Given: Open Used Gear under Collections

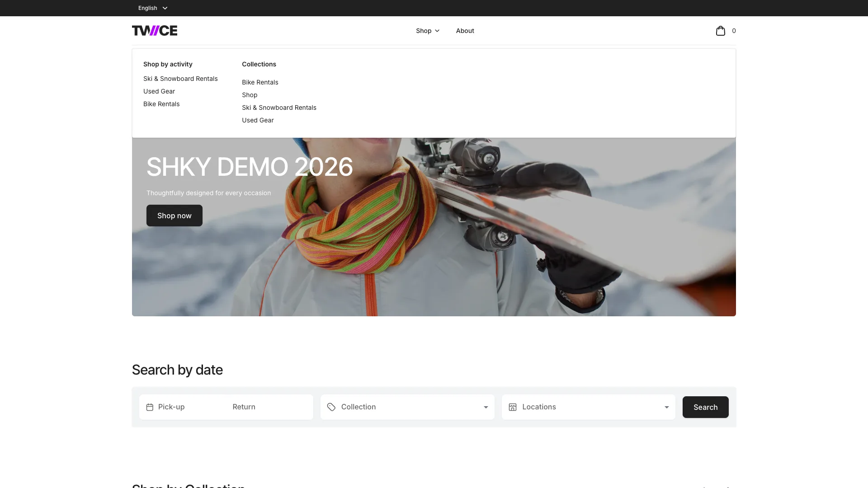Looking at the screenshot, I should pos(258,120).
